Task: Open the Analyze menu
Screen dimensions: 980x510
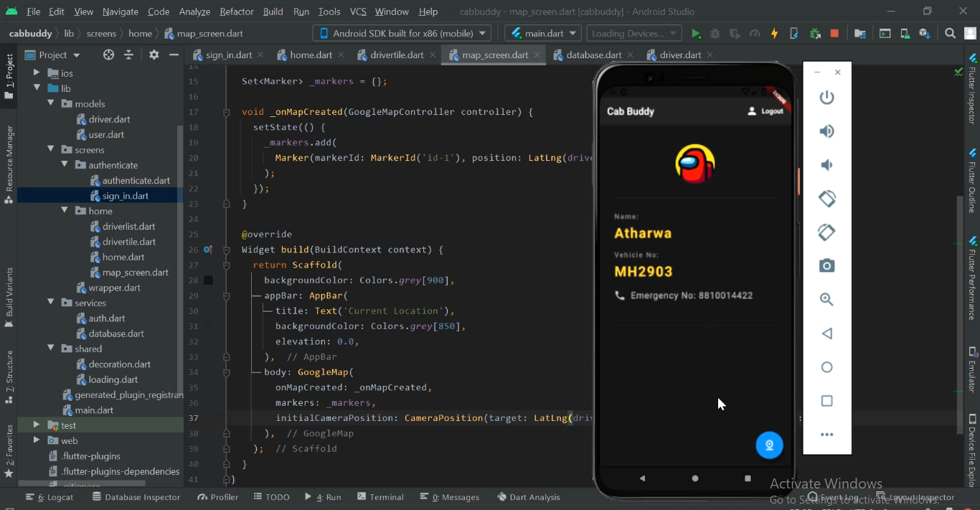Action: 194,11
